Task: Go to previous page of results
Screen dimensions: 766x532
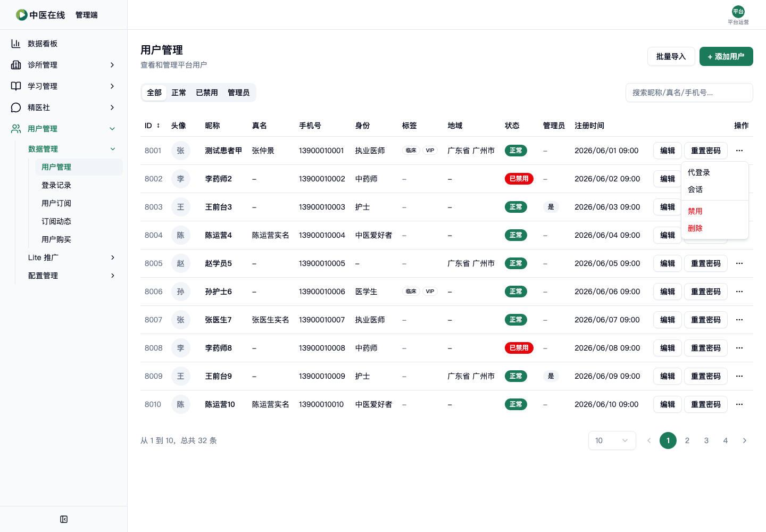Action: pyautogui.click(x=649, y=440)
